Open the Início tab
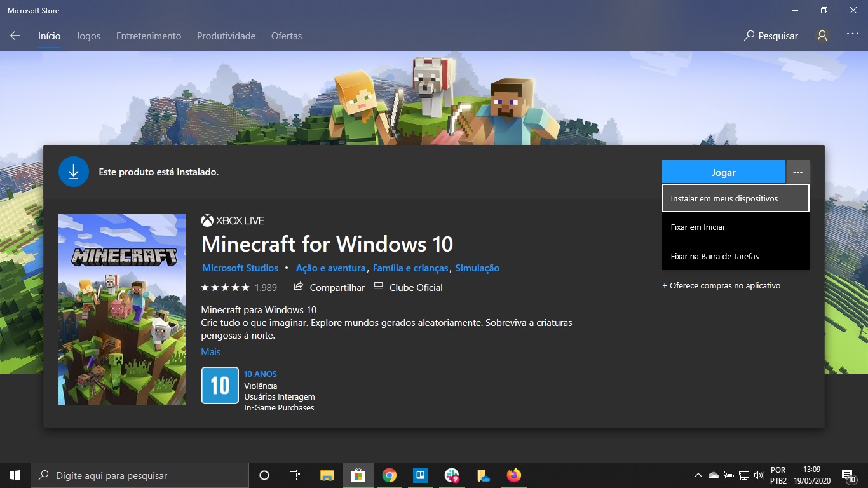 click(x=49, y=36)
